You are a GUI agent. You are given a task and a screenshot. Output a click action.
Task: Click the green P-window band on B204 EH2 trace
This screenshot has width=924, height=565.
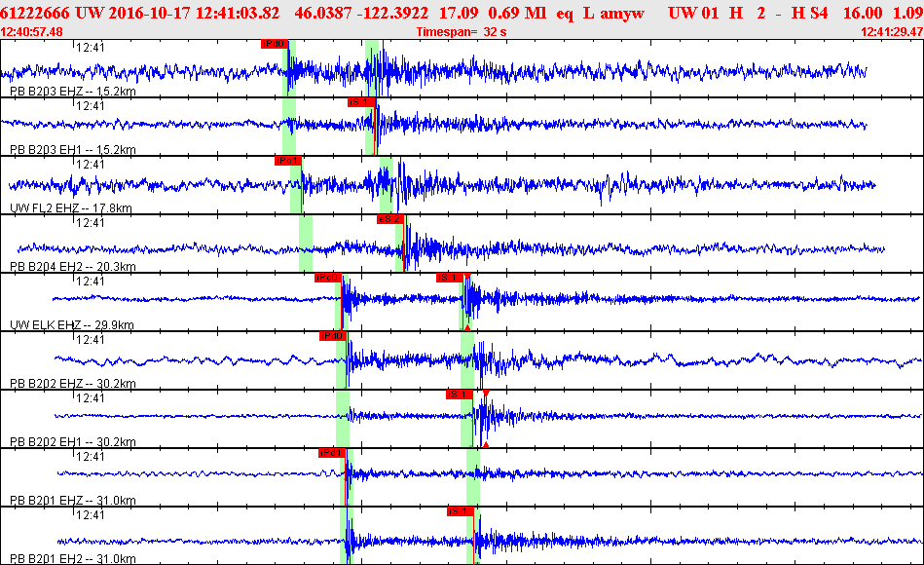(306, 243)
